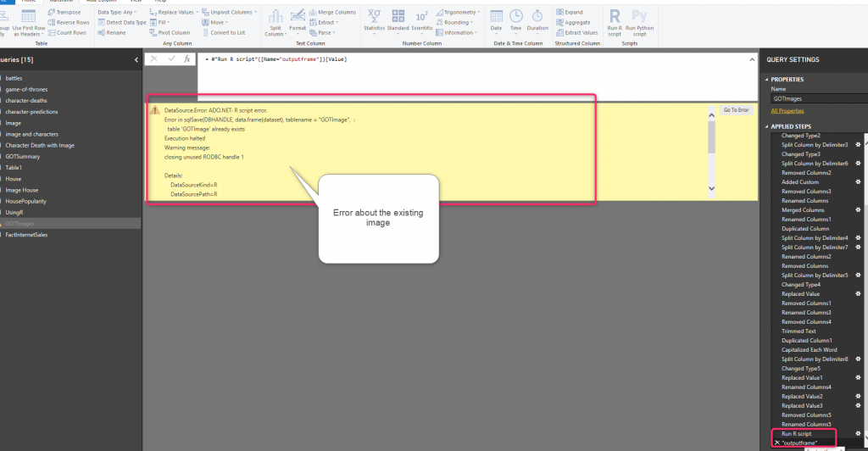Confirm formula with the checkmark icon
This screenshot has height=451, width=868.
tap(171, 58)
